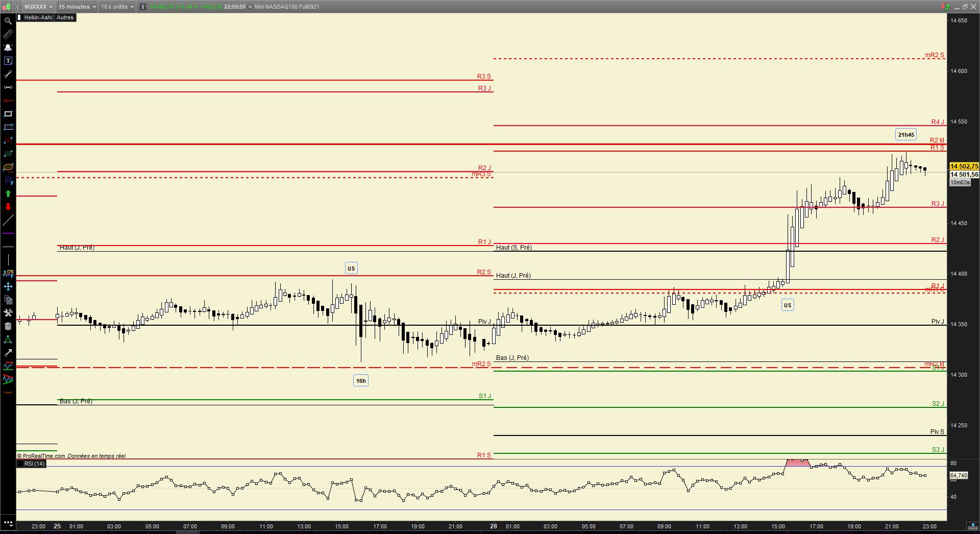Screen dimensions: 980x534
Task: Click the instrument info icon
Action: point(143,7)
